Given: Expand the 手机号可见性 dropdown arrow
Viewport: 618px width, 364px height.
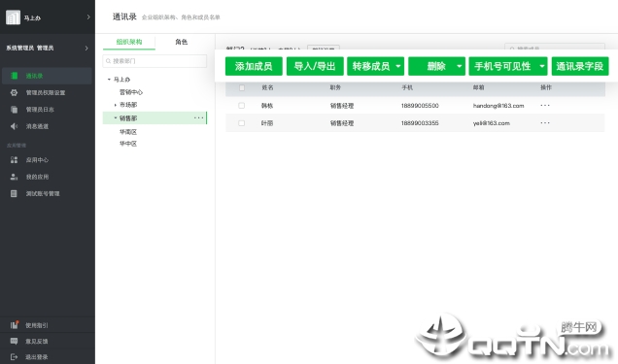Looking at the screenshot, I should [x=542, y=66].
